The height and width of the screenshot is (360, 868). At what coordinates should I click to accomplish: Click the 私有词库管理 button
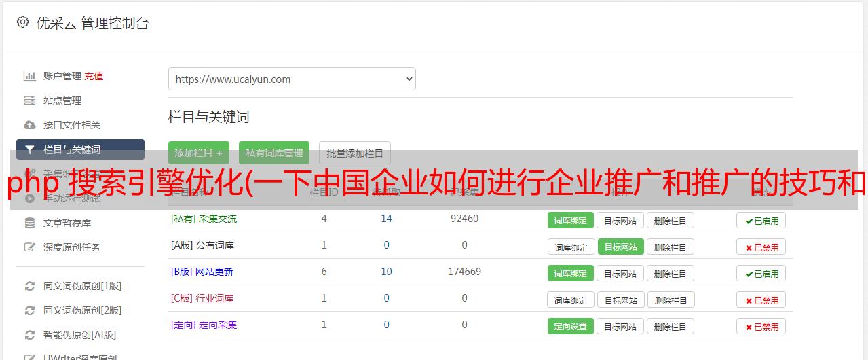point(274,153)
